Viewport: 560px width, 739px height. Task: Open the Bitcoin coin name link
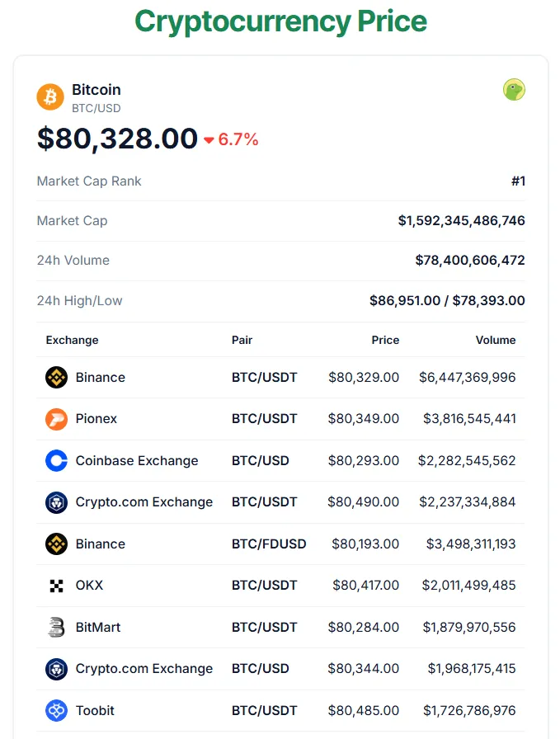click(96, 89)
